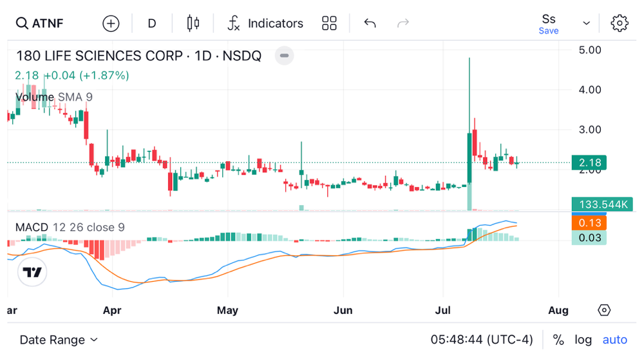Select the MACD 12 26 close 9 label
644x363 pixels.
click(x=70, y=228)
